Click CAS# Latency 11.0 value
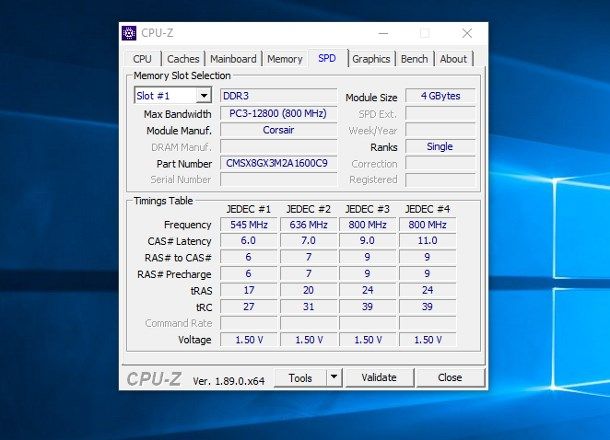 428,241
